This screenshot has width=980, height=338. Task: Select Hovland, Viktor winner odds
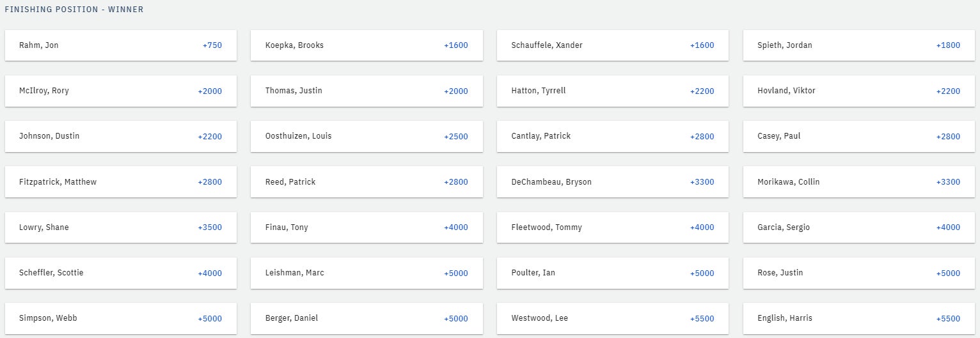(859, 91)
